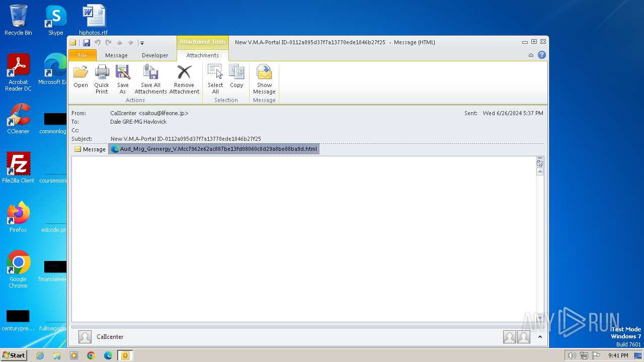Open Firefox desktop shortcut
This screenshot has width=644, height=362.
pos(18,217)
